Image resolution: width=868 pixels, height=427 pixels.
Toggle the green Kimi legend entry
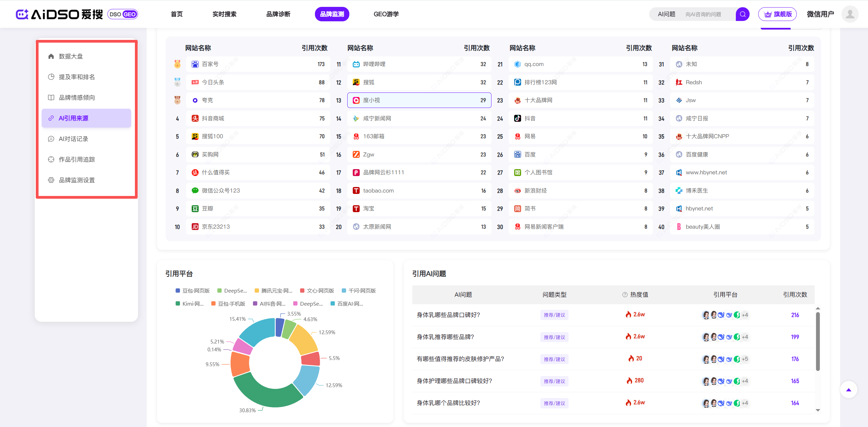click(x=190, y=304)
